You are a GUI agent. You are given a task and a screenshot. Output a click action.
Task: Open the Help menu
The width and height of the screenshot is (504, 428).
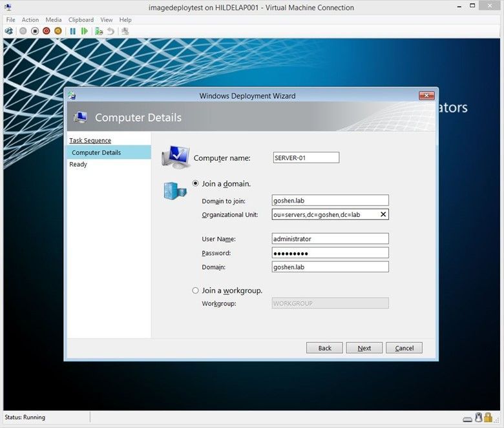(x=125, y=19)
